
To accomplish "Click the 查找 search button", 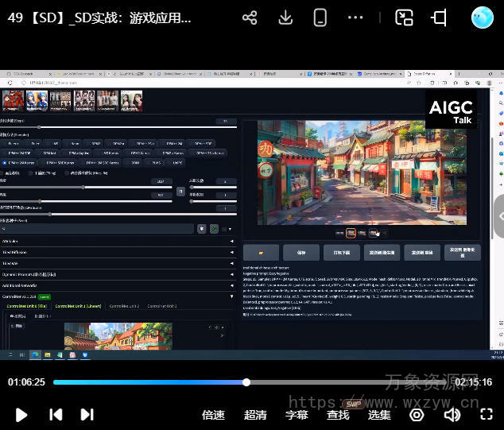I will pos(338,414).
